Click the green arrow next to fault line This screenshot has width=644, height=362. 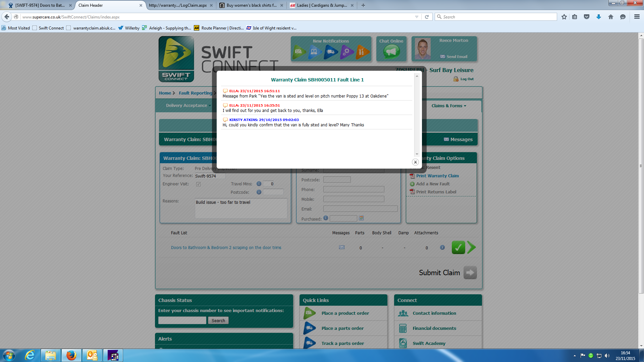click(x=471, y=247)
